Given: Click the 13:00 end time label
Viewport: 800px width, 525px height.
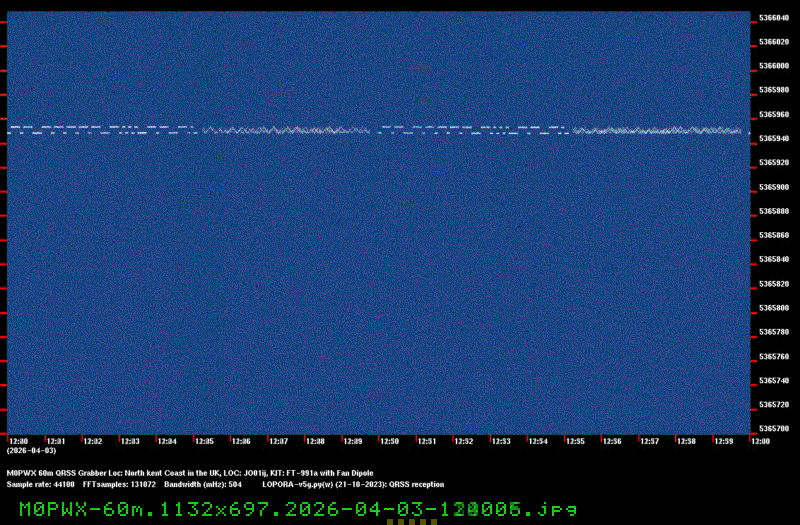Looking at the screenshot, I should [x=760, y=440].
